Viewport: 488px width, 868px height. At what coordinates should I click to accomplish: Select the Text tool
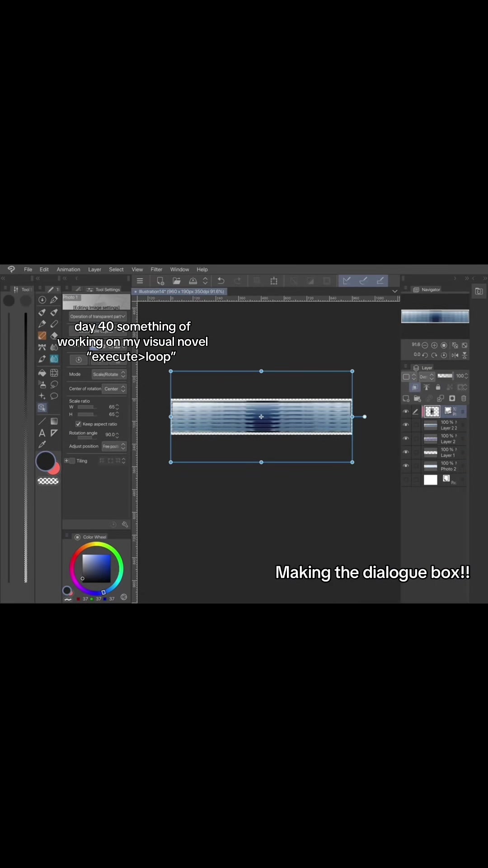[42, 433]
